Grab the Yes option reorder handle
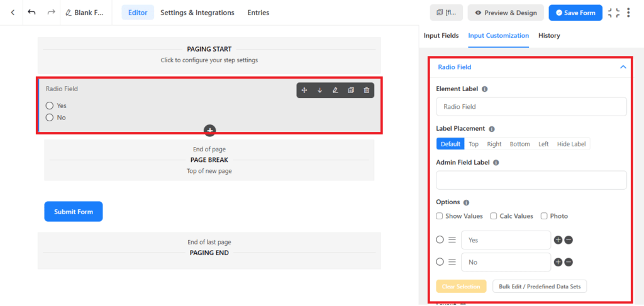 point(452,239)
